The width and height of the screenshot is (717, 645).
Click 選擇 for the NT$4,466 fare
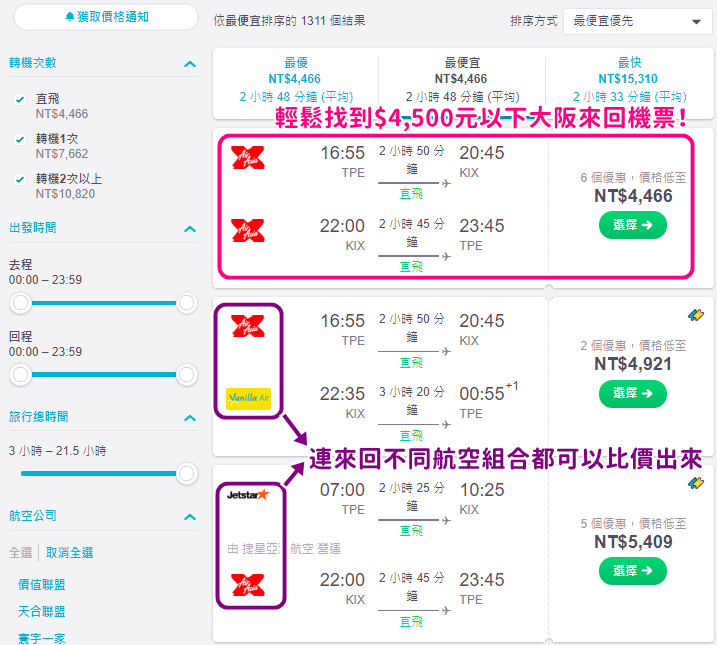[633, 225]
